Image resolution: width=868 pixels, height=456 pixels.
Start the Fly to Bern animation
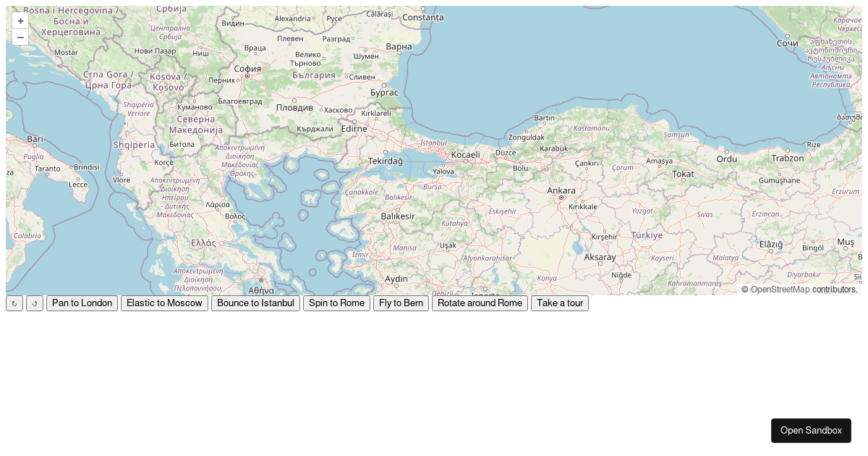coord(401,303)
